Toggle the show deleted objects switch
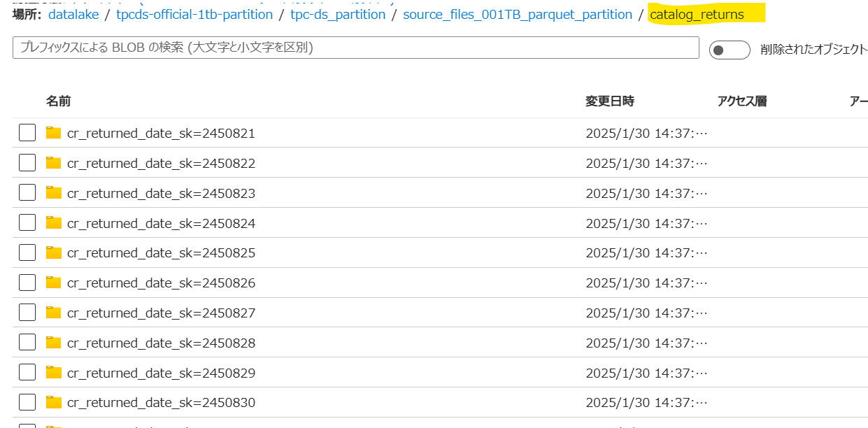Viewport: 868px width, 428px height. coord(730,50)
